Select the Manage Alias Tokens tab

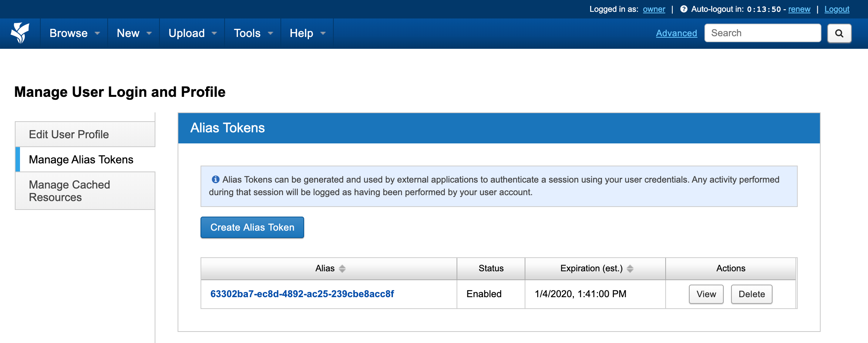[x=85, y=159]
